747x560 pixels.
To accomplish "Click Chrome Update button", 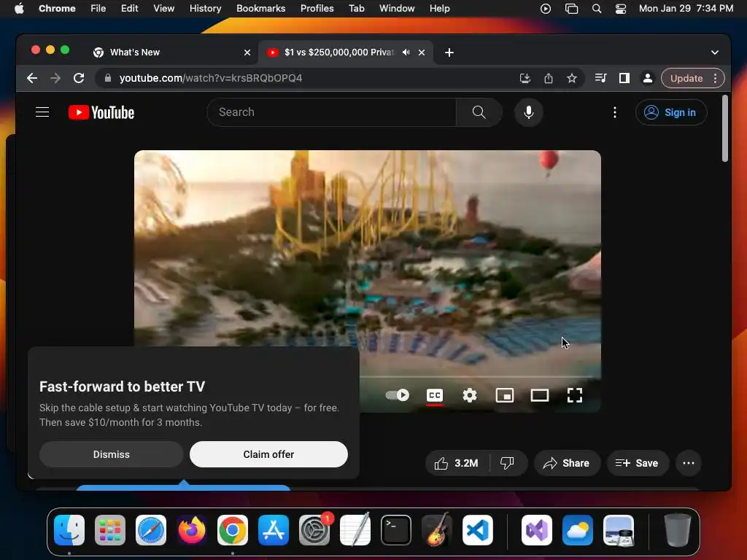I will tap(686, 78).
